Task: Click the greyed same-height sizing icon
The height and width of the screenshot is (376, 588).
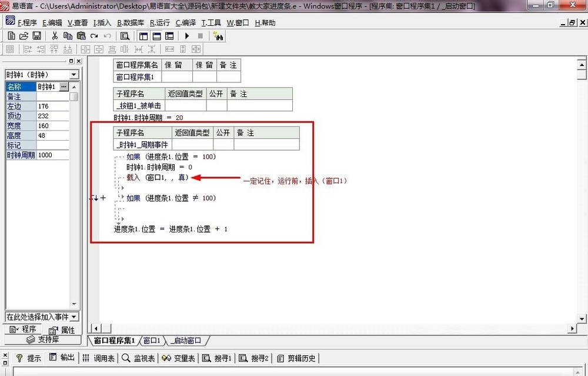Action: pyautogui.click(x=183, y=49)
